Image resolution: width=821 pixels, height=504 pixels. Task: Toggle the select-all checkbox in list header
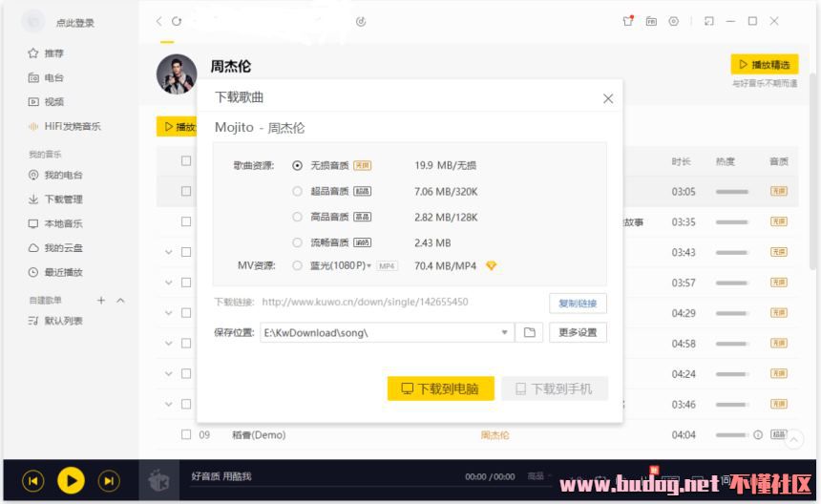pos(186,160)
